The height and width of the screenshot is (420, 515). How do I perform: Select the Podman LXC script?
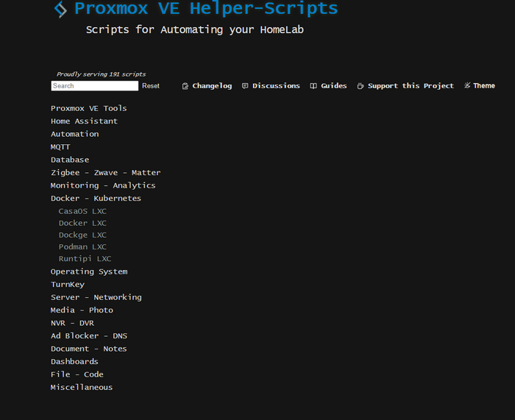coord(82,246)
